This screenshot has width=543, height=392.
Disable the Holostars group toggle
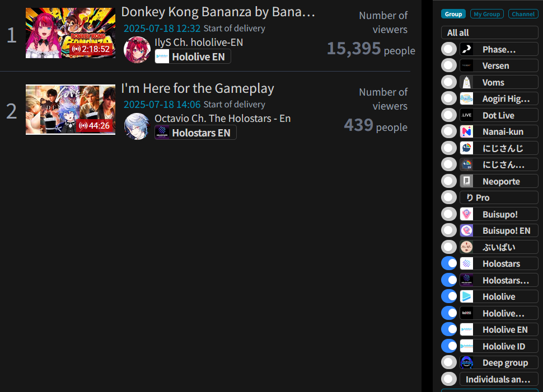449,263
